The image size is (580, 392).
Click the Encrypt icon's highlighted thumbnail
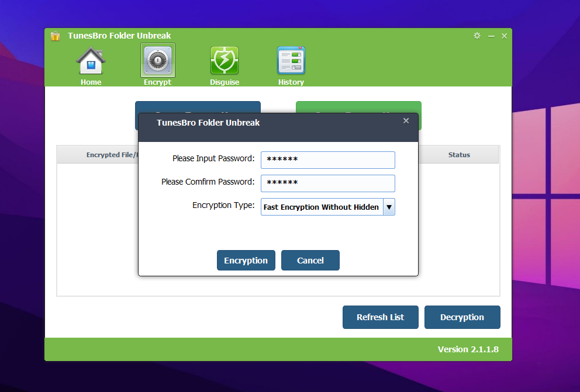click(157, 60)
